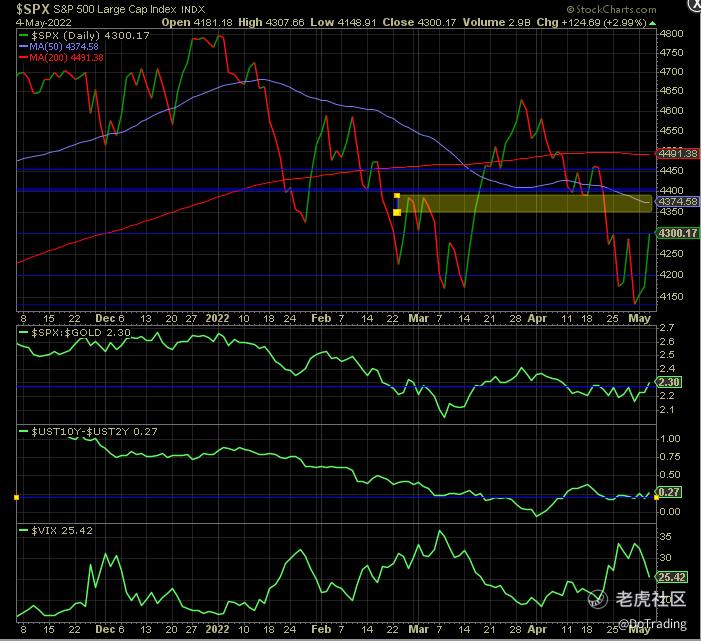Click the 2.30 ratio value tag
The width and height of the screenshot is (701, 641).
click(x=669, y=382)
